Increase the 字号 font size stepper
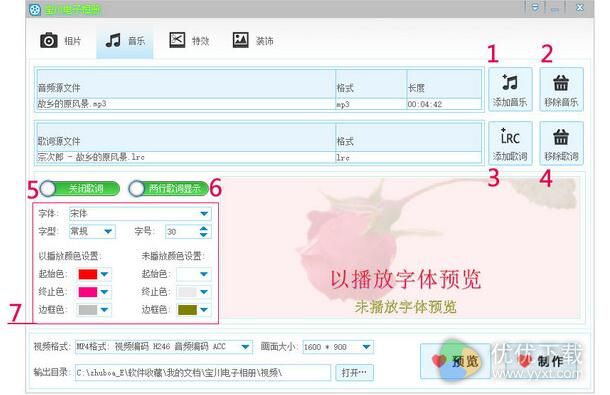The height and width of the screenshot is (395, 610). pyautogui.click(x=203, y=228)
